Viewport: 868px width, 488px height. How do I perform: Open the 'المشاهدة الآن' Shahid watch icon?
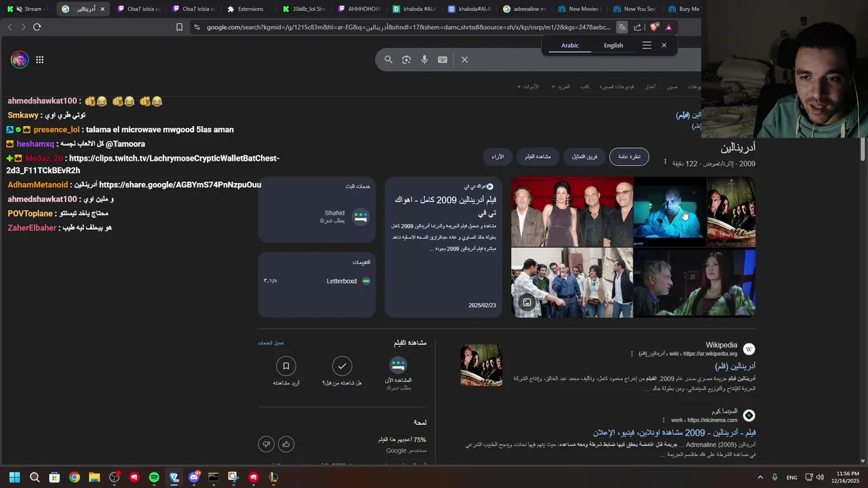tap(398, 365)
